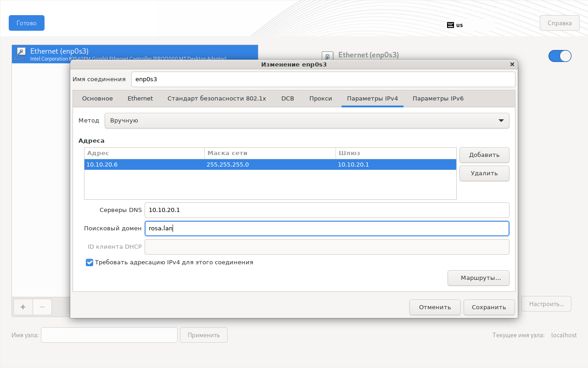This screenshot has height=368, width=588.
Task: Click the Ethernet adapter icon in list
Action: pos(20,53)
